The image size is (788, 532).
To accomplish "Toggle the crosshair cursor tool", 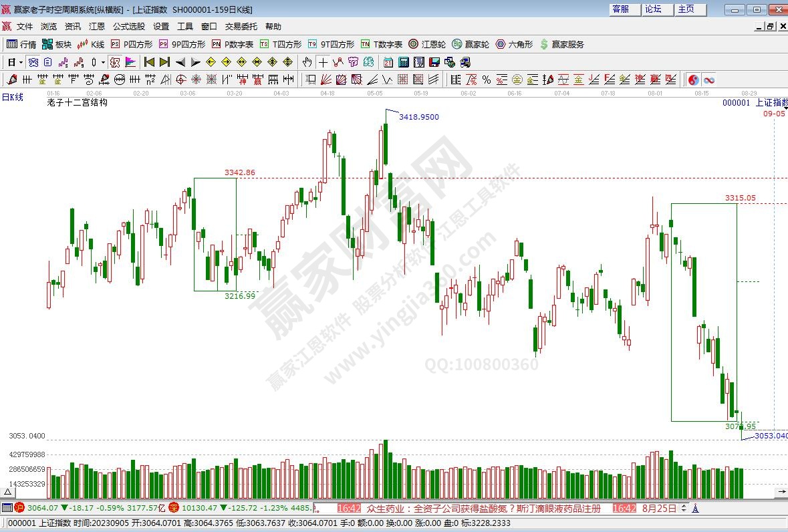I will [323, 62].
